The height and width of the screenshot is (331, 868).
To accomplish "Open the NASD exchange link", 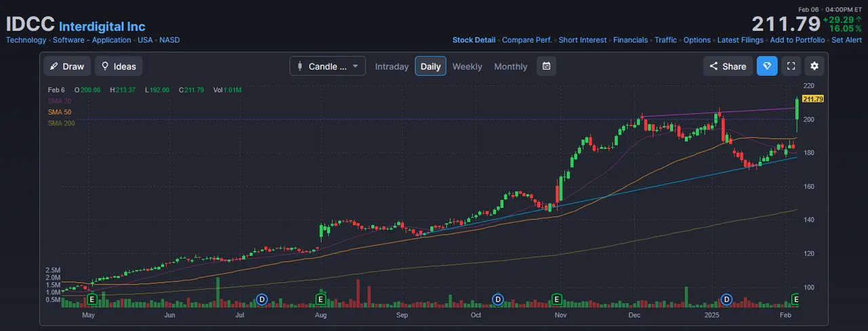I will pyautogui.click(x=170, y=40).
